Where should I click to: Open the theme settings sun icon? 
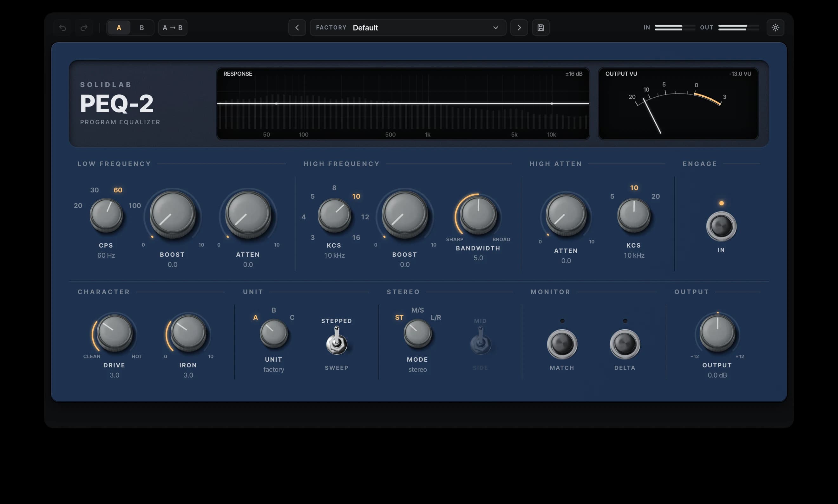pyautogui.click(x=776, y=28)
